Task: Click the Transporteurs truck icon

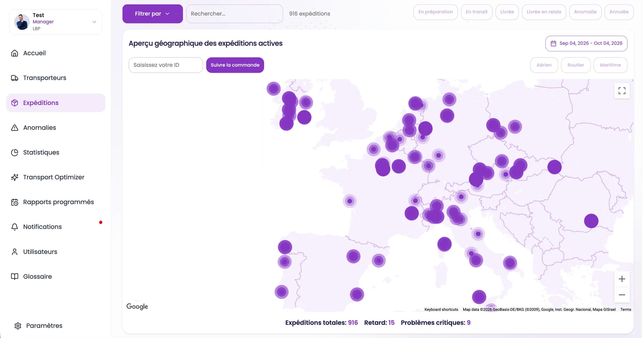Action: point(14,78)
